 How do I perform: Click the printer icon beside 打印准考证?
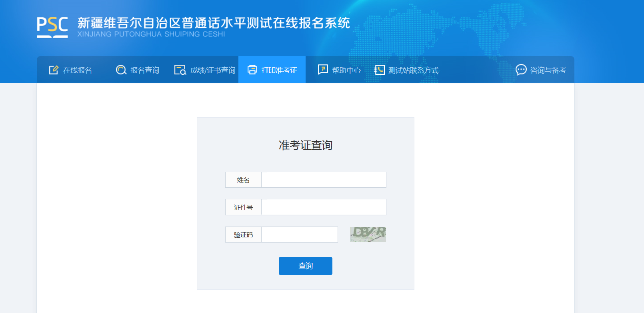coord(252,70)
